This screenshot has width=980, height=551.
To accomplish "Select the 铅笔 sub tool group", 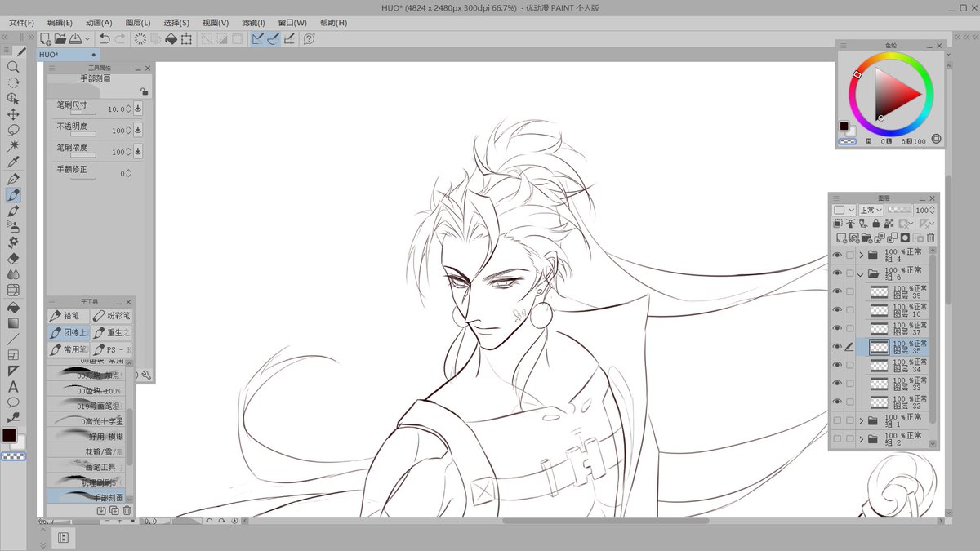I will pos(68,315).
